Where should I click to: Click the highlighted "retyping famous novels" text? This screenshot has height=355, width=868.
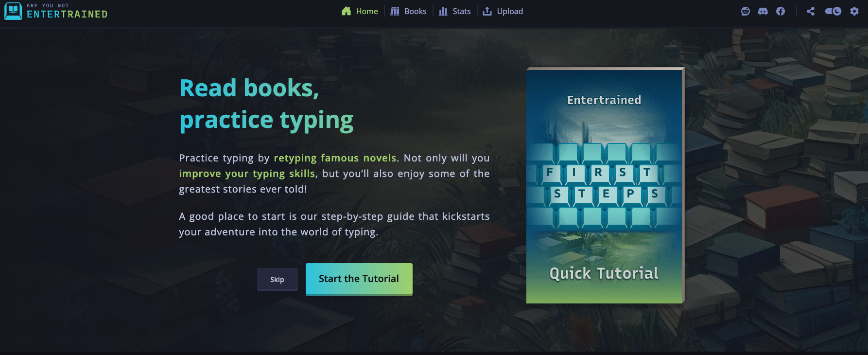point(335,158)
